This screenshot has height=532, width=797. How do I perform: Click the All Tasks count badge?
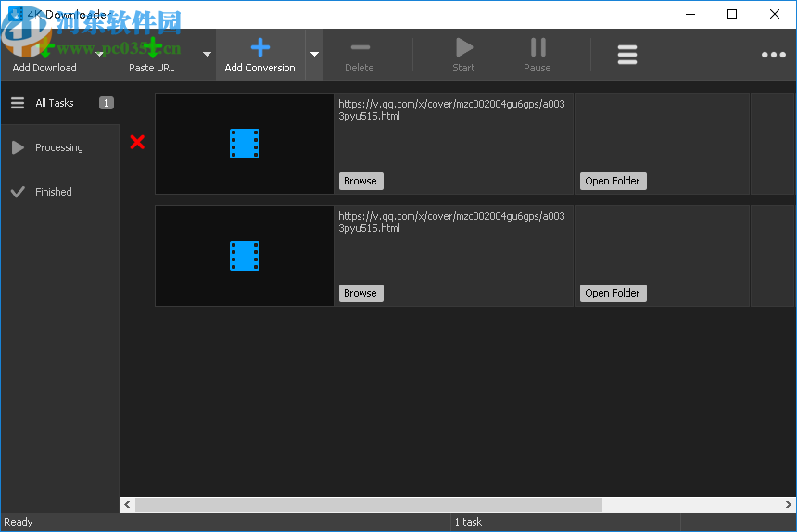coord(107,103)
